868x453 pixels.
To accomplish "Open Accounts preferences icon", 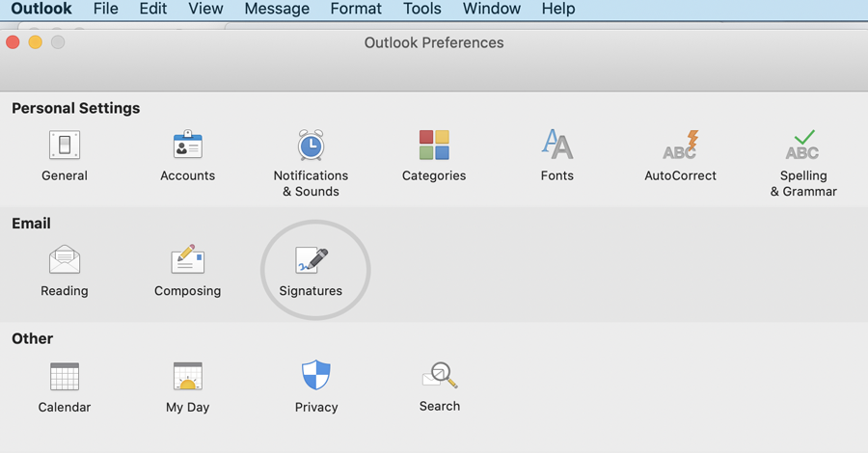I will point(188,145).
